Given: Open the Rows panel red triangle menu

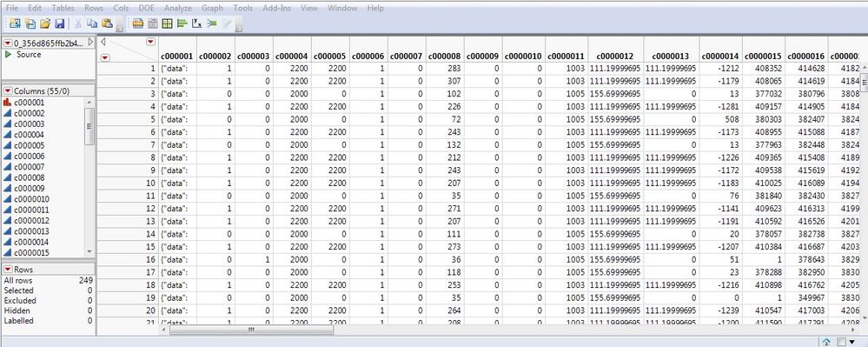Looking at the screenshot, I should 8,270.
